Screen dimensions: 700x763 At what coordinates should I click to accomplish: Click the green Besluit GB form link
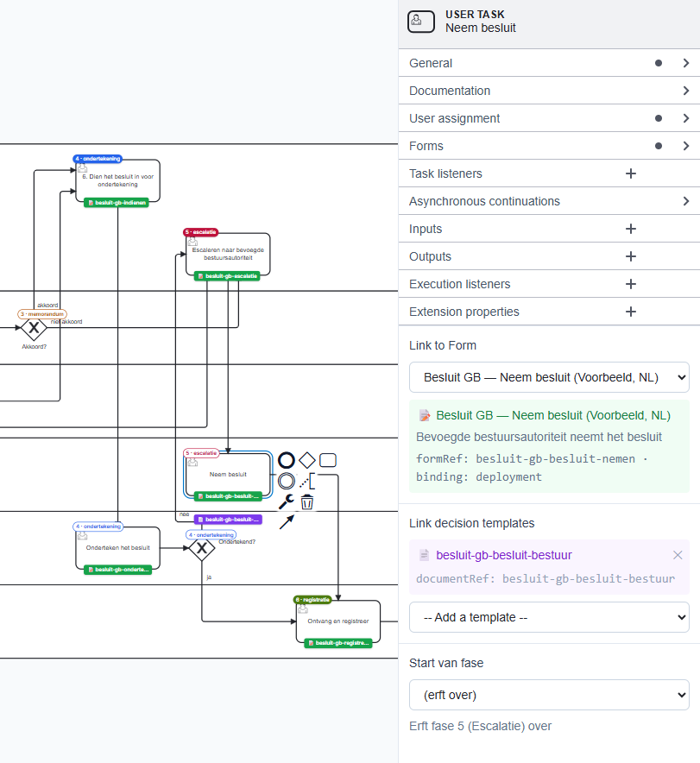click(x=553, y=415)
